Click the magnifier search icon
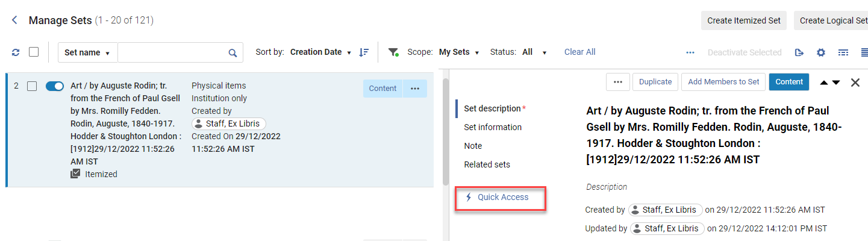868x241 pixels. pos(233,52)
